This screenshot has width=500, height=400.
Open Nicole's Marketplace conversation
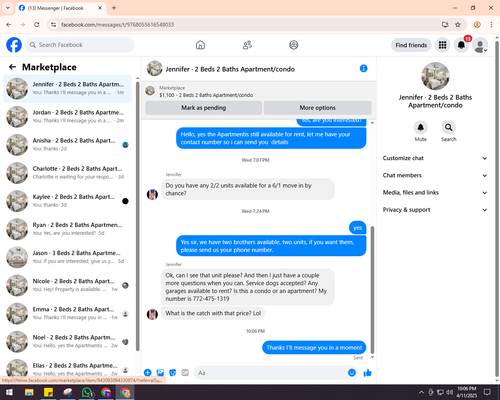67,285
